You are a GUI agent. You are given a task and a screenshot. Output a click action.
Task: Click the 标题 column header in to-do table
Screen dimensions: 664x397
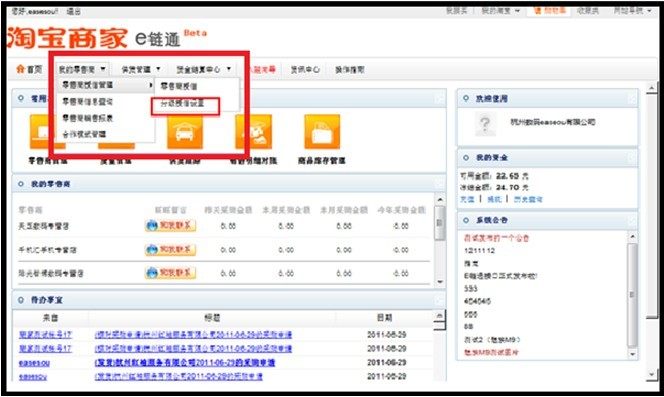pyautogui.click(x=212, y=317)
